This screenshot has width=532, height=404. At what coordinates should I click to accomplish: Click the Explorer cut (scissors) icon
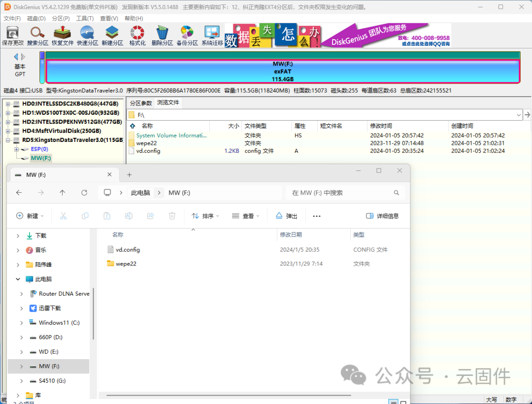[x=64, y=216]
